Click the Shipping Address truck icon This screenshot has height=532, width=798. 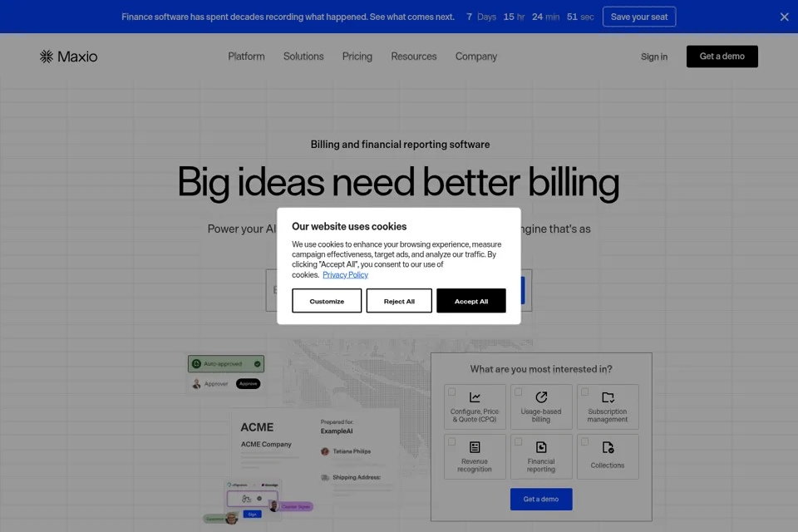(x=325, y=477)
